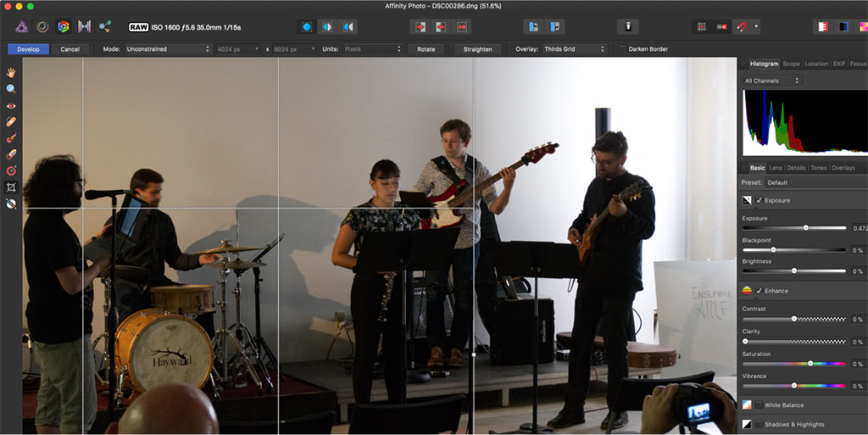Show clipped shadows icon
868x435 pixels.
pyautogui.click(x=843, y=26)
